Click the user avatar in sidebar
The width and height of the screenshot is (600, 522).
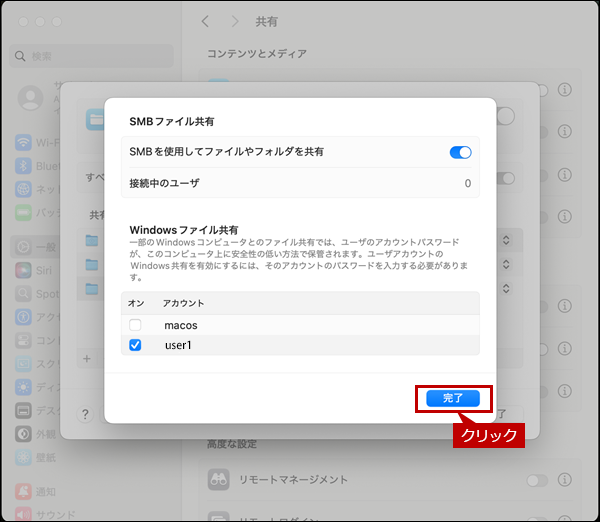click(31, 98)
